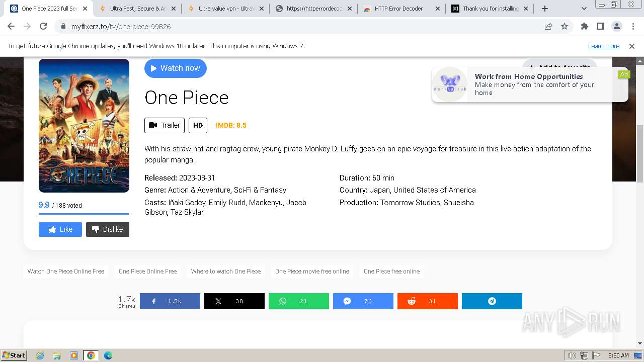This screenshot has width=644, height=362.
Task: Follow the Learn more link
Action: tap(604, 46)
